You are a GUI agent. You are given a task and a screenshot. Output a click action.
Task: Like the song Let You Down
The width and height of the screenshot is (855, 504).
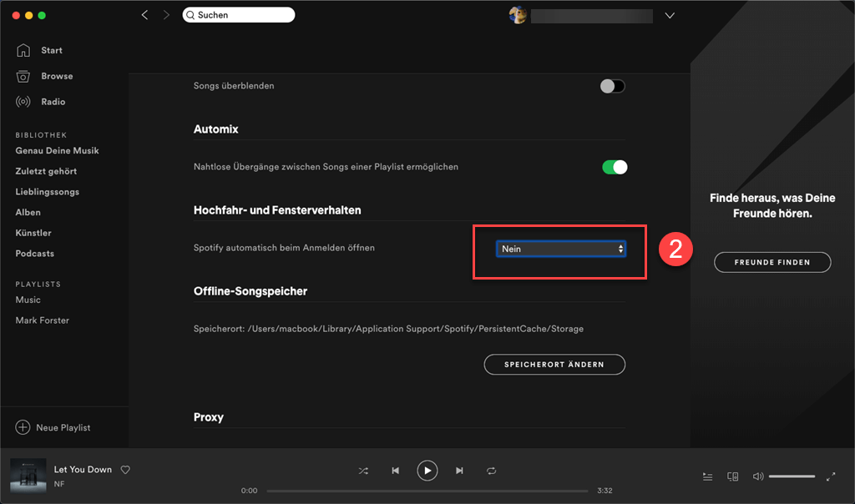pyautogui.click(x=125, y=470)
